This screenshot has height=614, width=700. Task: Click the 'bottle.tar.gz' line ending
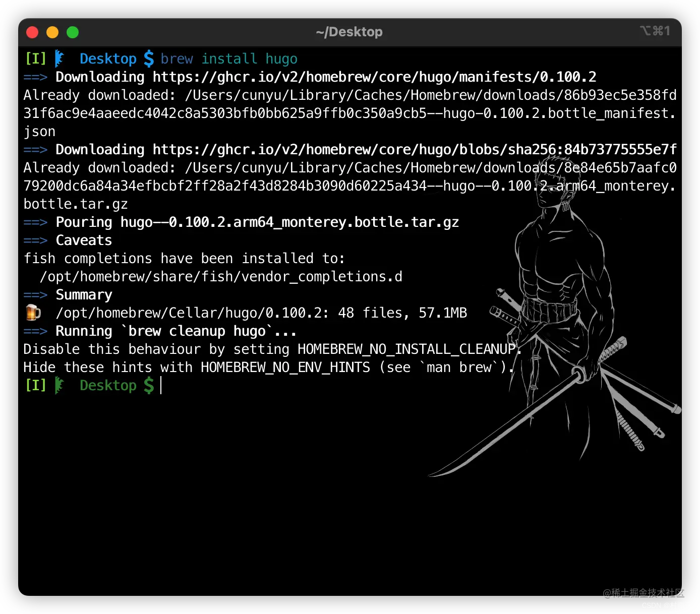[x=76, y=204]
